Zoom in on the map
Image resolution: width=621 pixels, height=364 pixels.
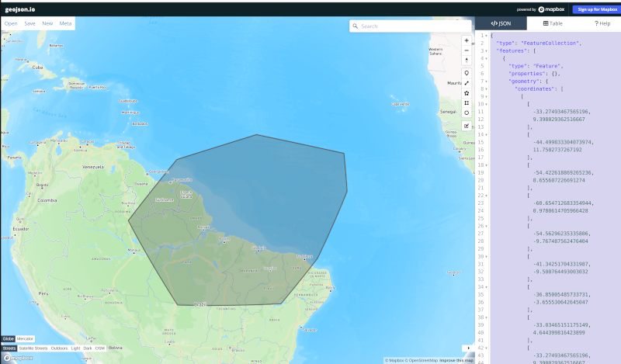(x=467, y=40)
